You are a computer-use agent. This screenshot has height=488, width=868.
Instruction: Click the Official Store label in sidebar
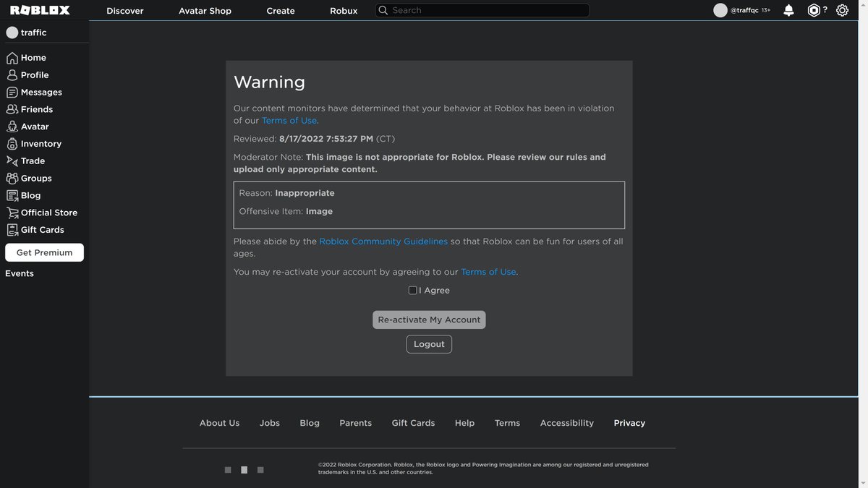click(x=49, y=213)
